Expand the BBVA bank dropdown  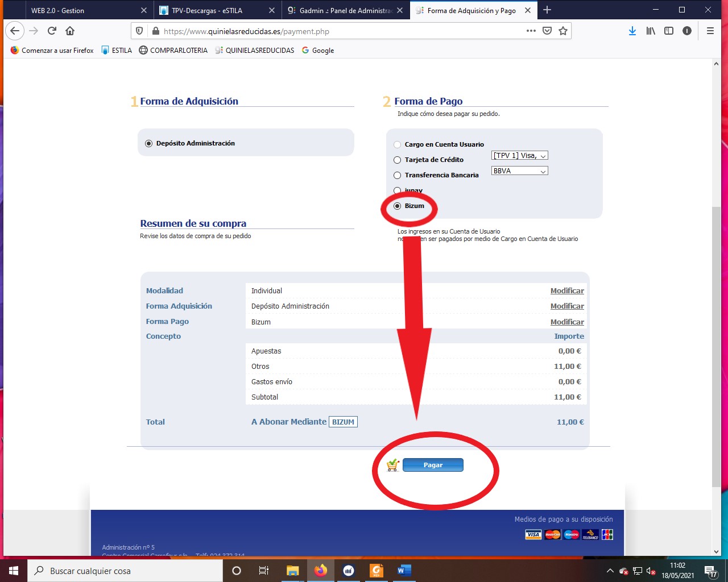click(x=520, y=171)
